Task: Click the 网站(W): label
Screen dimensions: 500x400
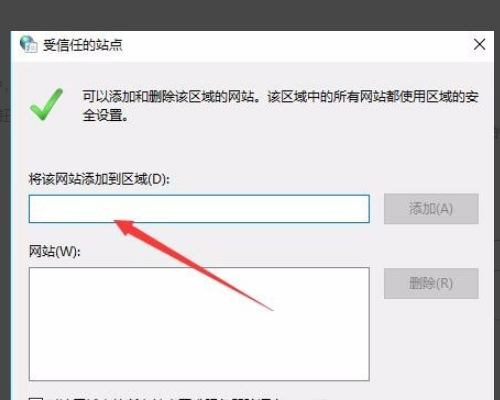Action: coord(55,251)
